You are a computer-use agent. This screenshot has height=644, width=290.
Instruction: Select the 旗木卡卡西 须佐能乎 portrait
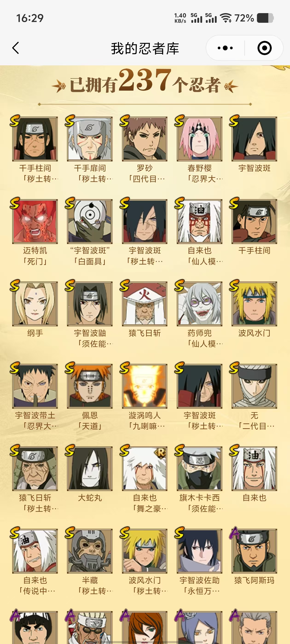pyautogui.click(x=199, y=469)
